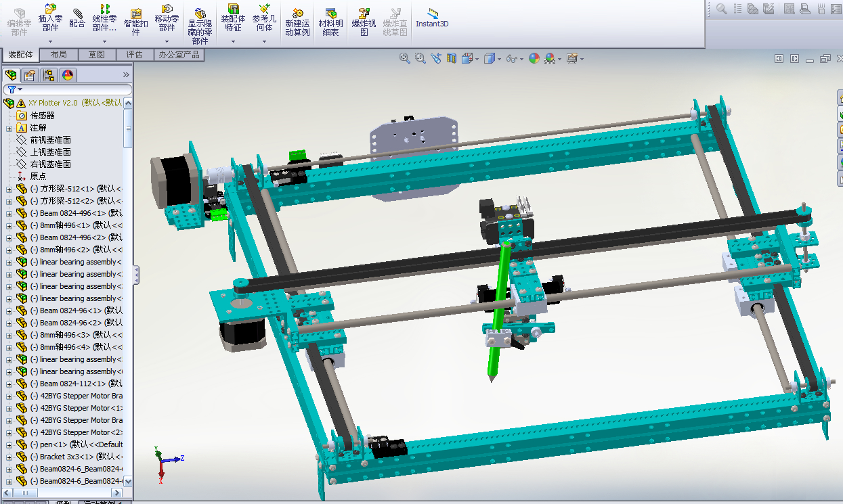The width and height of the screenshot is (843, 504).
Task: Click the green pen in the 3D model
Action: 500,311
